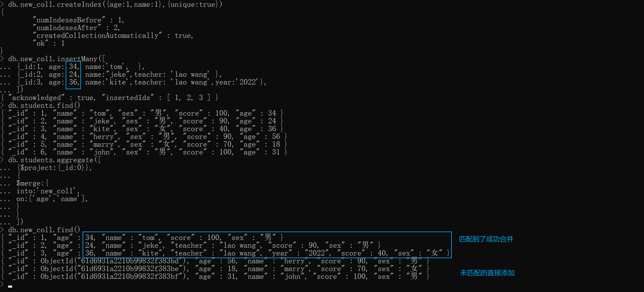
Task: Click the $project stage line
Action: [x=54, y=168]
